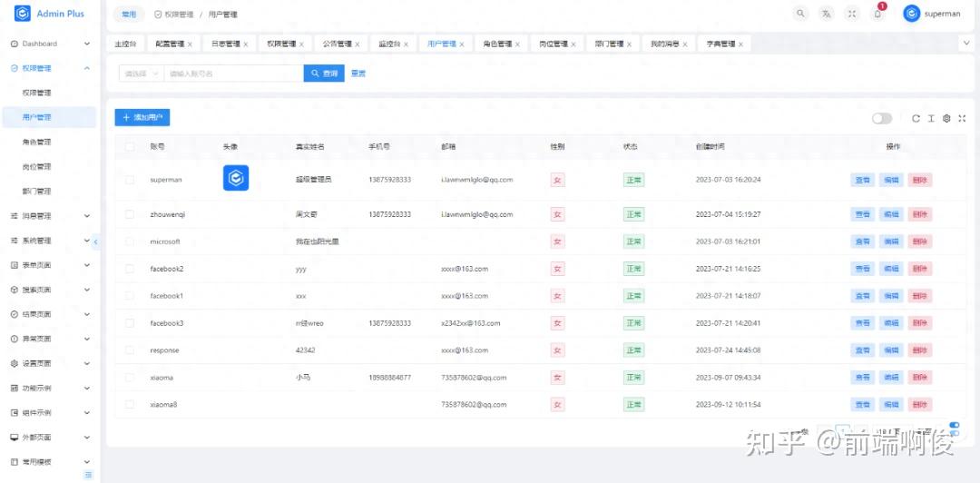Click 编辑 for the zhouwenqi row
Viewport: 980px width, 483px height.
tap(891, 214)
